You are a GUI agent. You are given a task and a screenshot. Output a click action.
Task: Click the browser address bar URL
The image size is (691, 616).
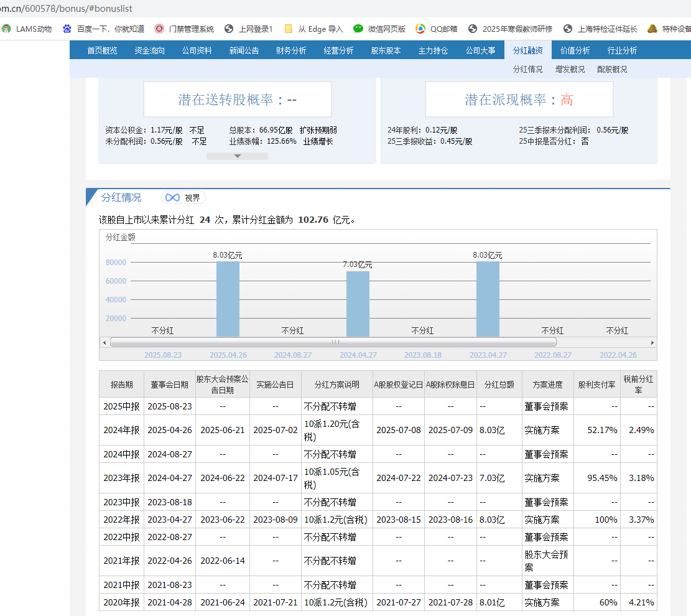click(x=65, y=9)
